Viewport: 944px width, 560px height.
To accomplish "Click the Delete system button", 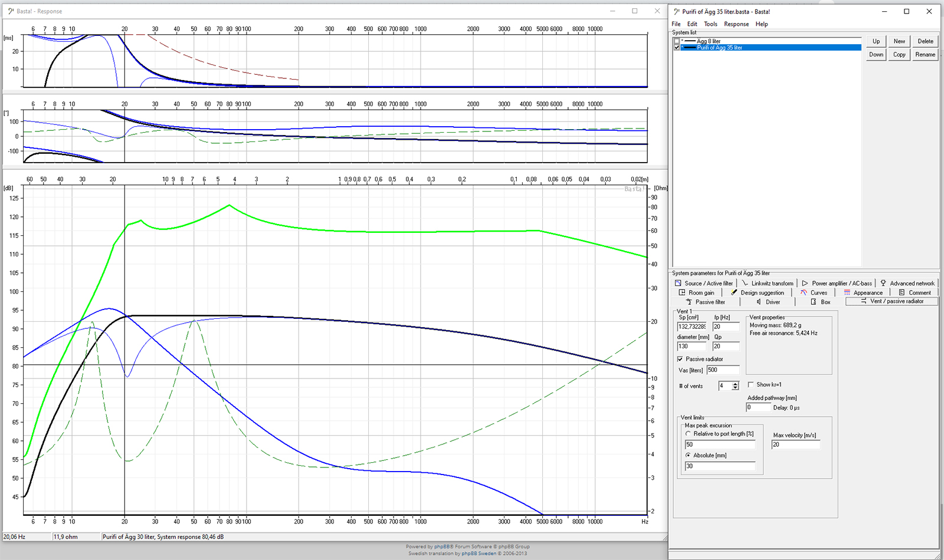I will pos(925,41).
